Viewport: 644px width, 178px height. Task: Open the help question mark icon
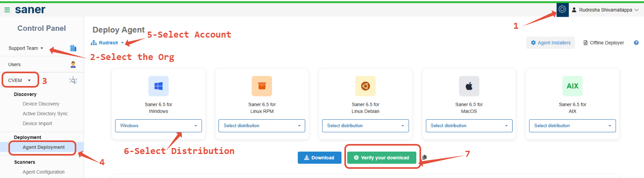pos(636,43)
